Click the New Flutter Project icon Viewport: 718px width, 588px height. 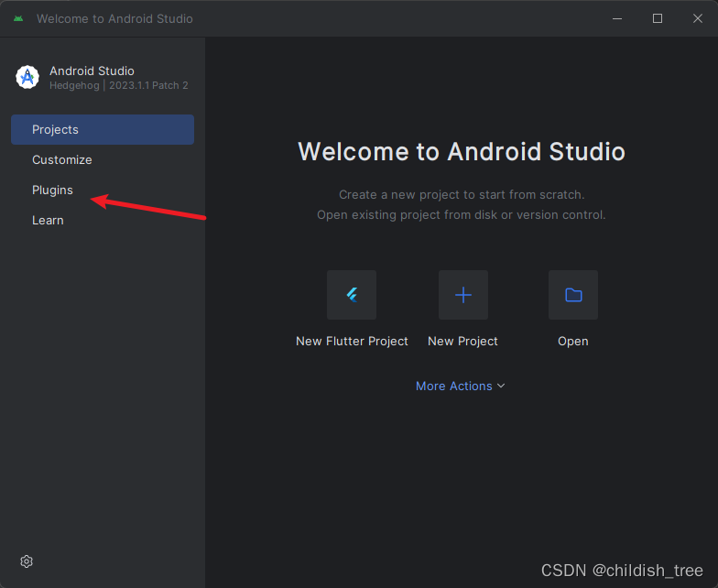coord(352,295)
